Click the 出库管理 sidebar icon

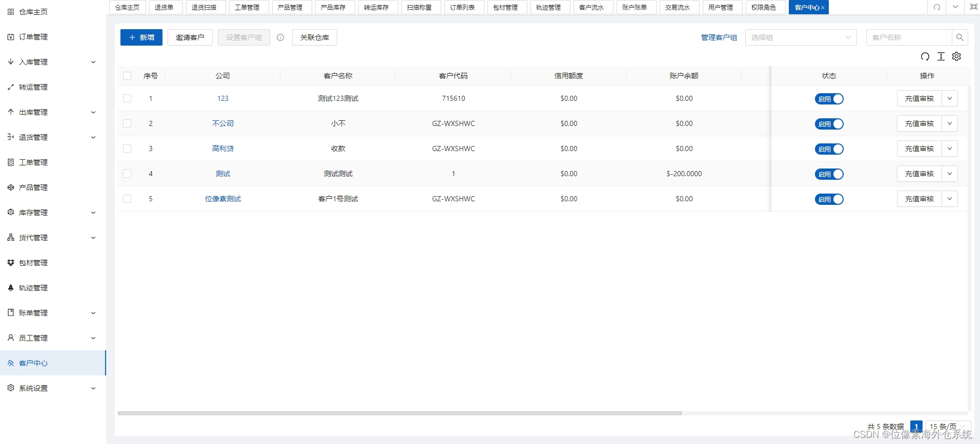tap(11, 112)
